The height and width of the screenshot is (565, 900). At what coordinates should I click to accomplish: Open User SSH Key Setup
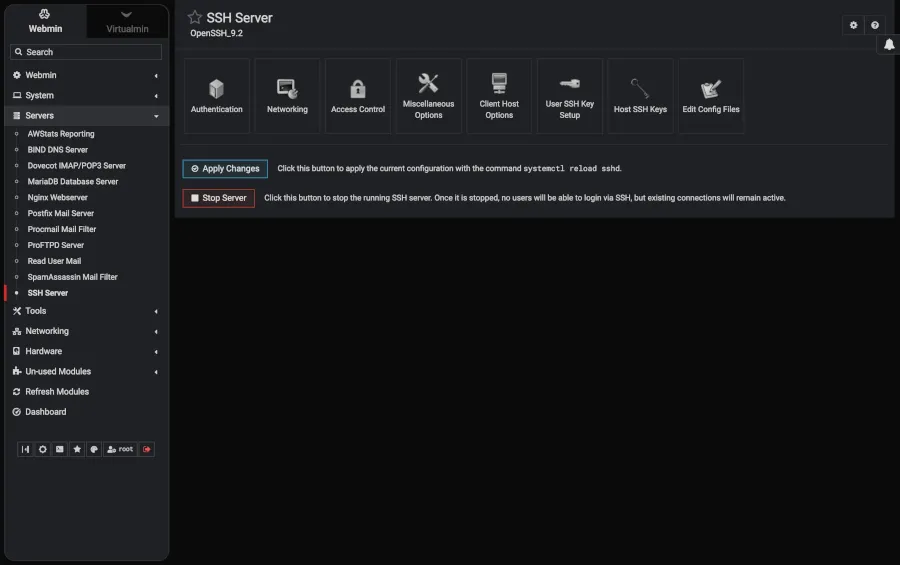pyautogui.click(x=569, y=96)
